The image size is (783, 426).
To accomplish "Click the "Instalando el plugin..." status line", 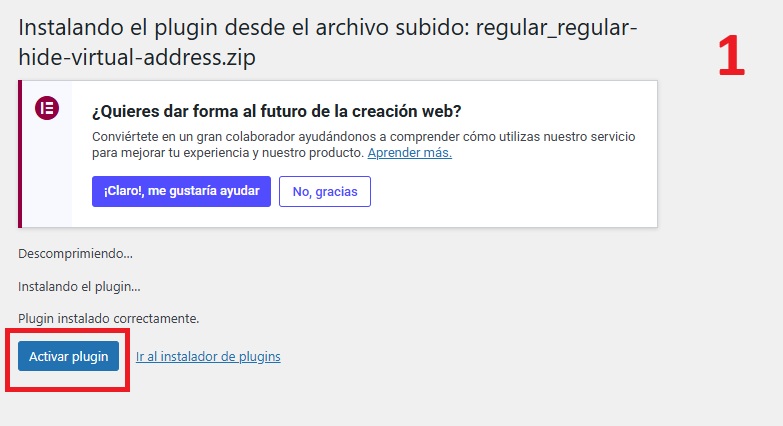I will (79, 286).
